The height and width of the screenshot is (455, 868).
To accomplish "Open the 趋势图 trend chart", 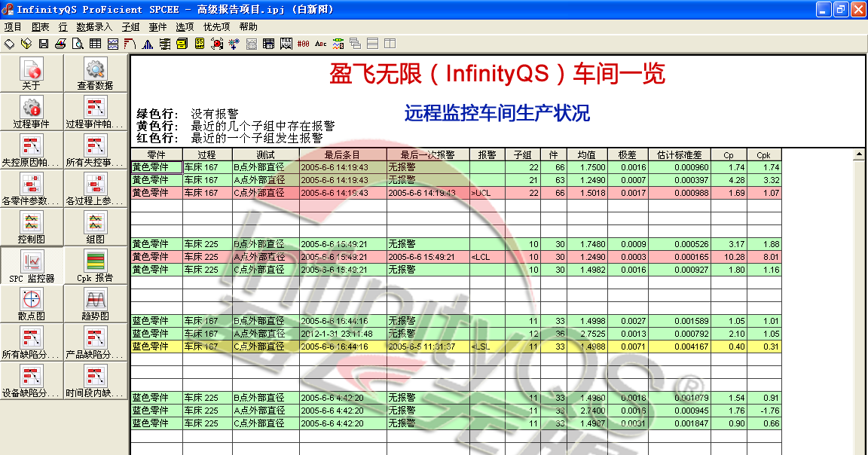I will click(x=95, y=304).
